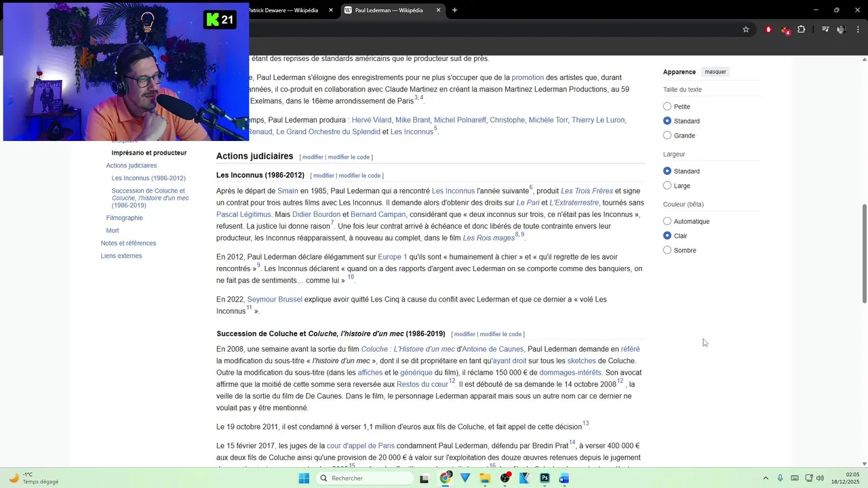This screenshot has width=868, height=488.
Task: Open Photoshop from the taskbar
Action: pyautogui.click(x=545, y=478)
